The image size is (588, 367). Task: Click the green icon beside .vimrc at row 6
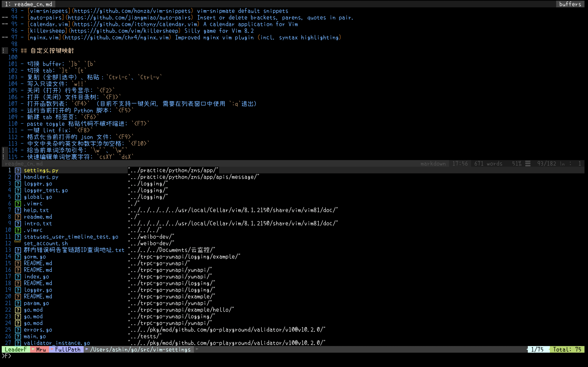pyautogui.click(x=18, y=204)
